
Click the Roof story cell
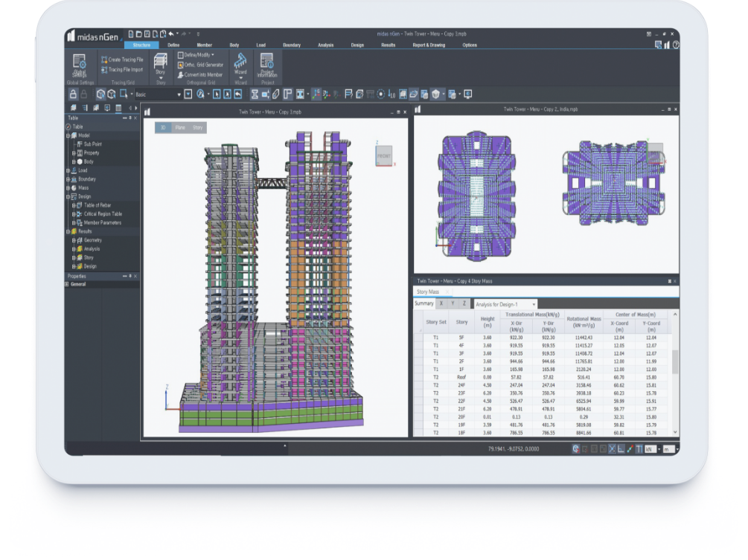tap(461, 377)
